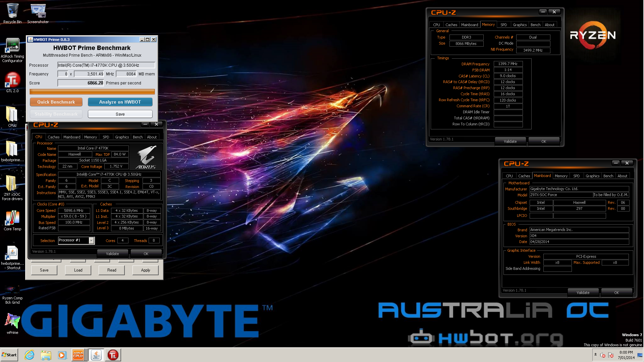644x362 pixels.
Task: Select Caches tab in CPU-Z Mainboard window
Action: point(524,176)
